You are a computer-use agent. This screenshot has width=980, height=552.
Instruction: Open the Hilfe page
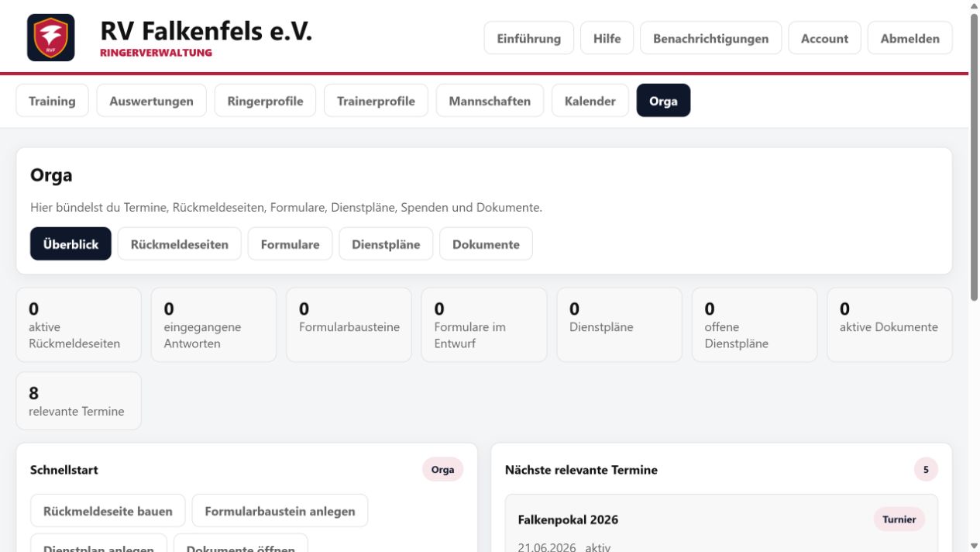[607, 38]
